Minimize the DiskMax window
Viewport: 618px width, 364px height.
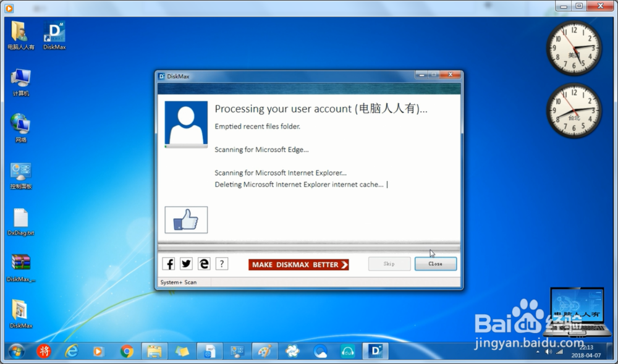pyautogui.click(x=421, y=74)
